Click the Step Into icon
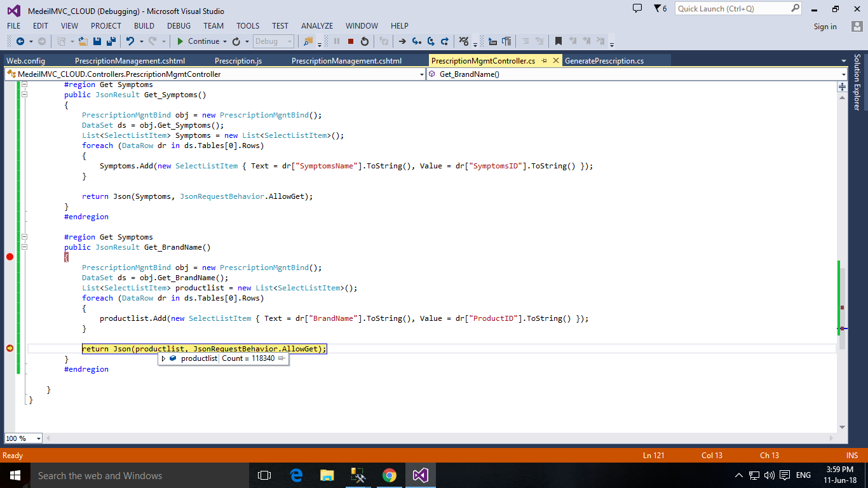The width and height of the screenshot is (868, 488). [416, 41]
